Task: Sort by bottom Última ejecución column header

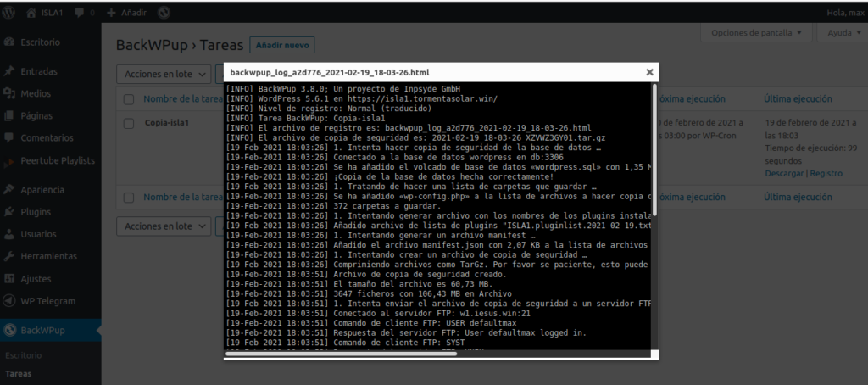Action: click(x=798, y=197)
